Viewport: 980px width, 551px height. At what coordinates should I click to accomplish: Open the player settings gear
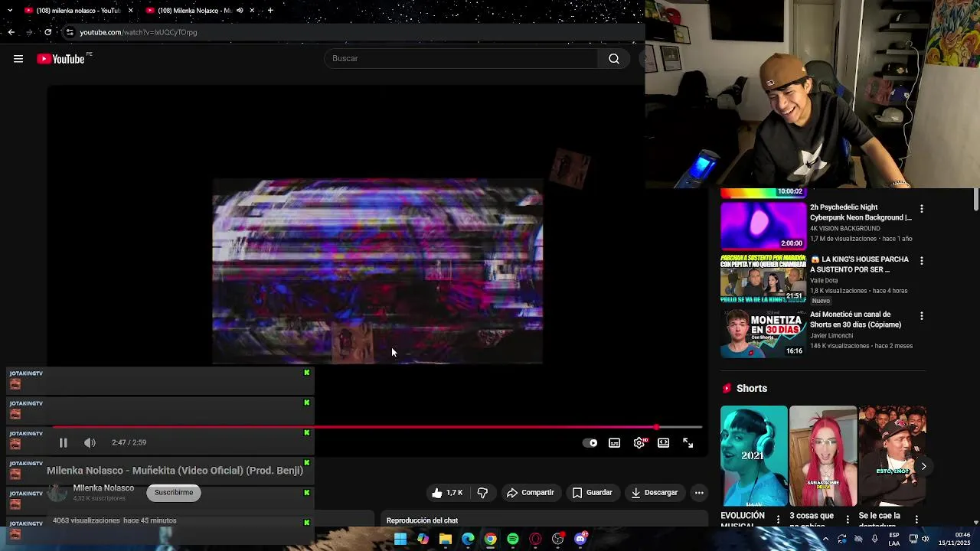point(639,443)
